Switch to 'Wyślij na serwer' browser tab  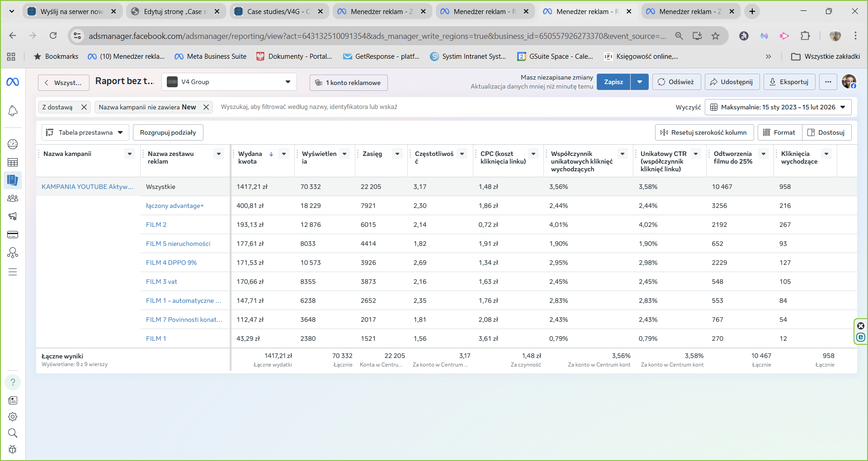click(x=72, y=11)
